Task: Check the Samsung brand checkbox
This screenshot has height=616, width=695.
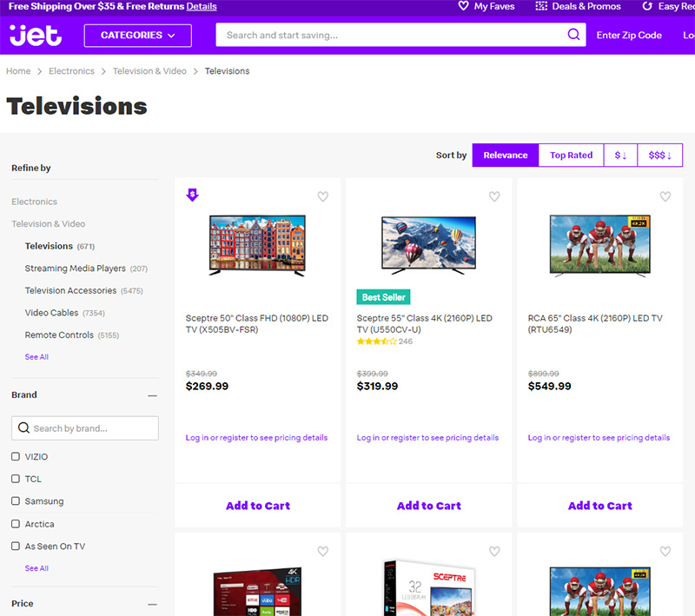Action: click(x=16, y=500)
